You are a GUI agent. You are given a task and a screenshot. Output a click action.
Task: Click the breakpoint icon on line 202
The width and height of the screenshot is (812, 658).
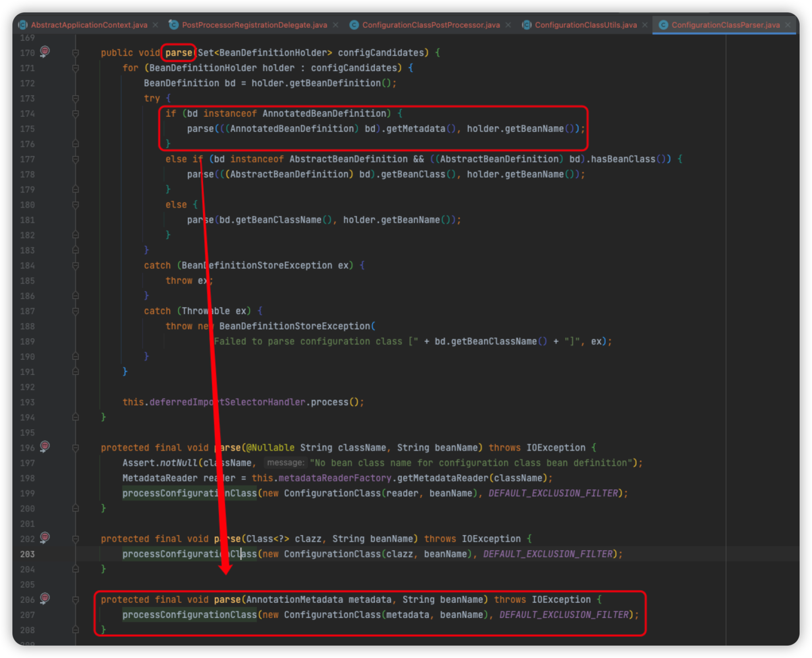(45, 538)
